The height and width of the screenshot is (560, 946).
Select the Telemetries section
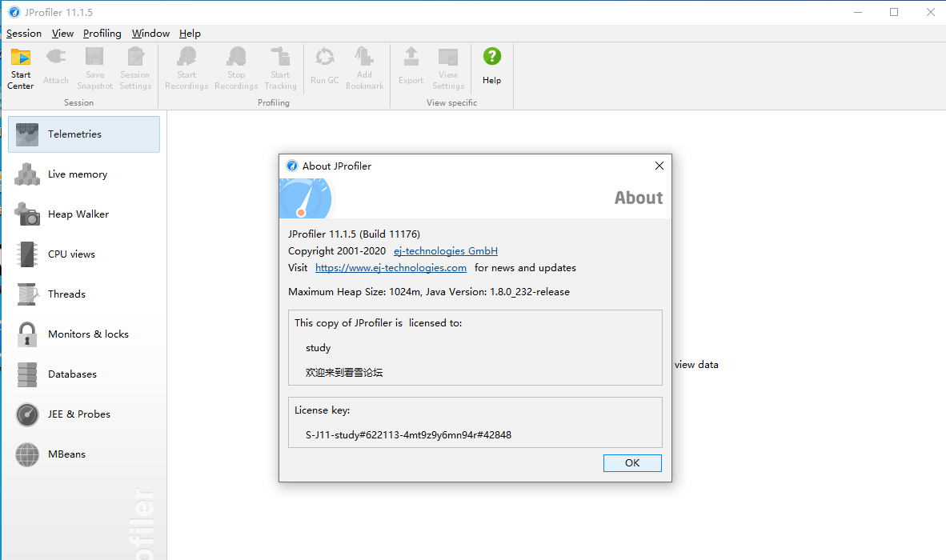point(84,134)
